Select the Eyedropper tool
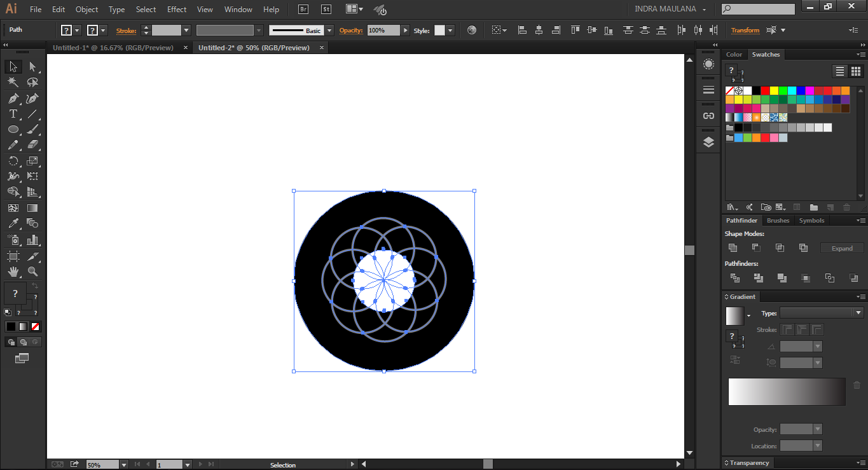The width and height of the screenshot is (868, 470). point(13,223)
